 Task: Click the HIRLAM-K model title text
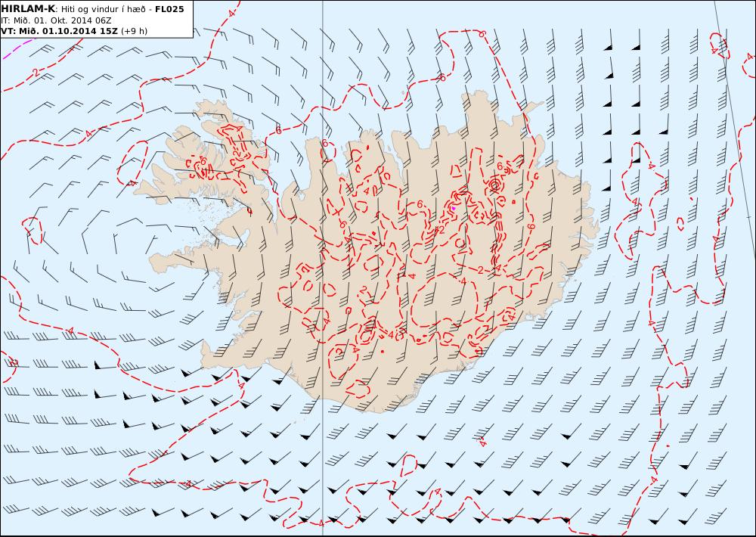[x=28, y=9]
